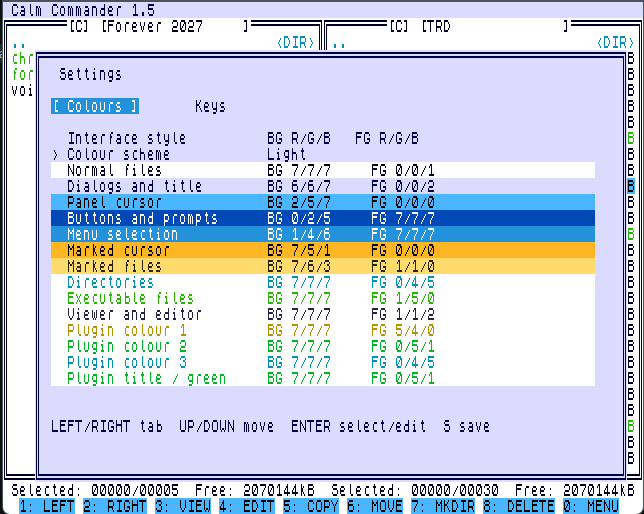The width and height of the screenshot is (644, 514).
Task: Select the Colour scheme setting
Action: tap(323, 154)
